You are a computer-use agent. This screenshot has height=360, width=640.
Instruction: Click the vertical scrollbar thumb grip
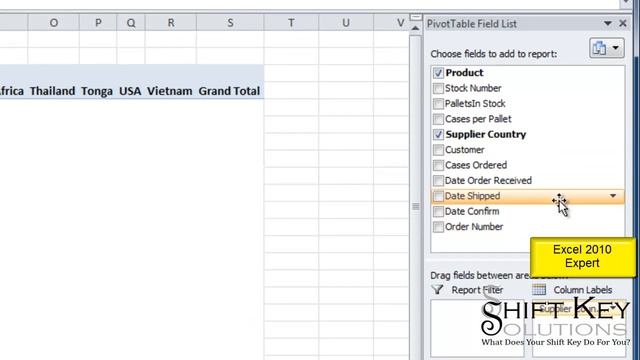point(416,207)
